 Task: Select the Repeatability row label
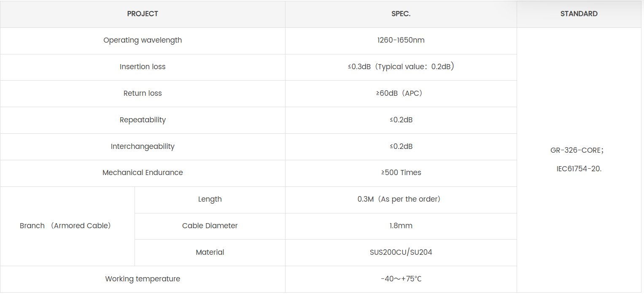143,120
